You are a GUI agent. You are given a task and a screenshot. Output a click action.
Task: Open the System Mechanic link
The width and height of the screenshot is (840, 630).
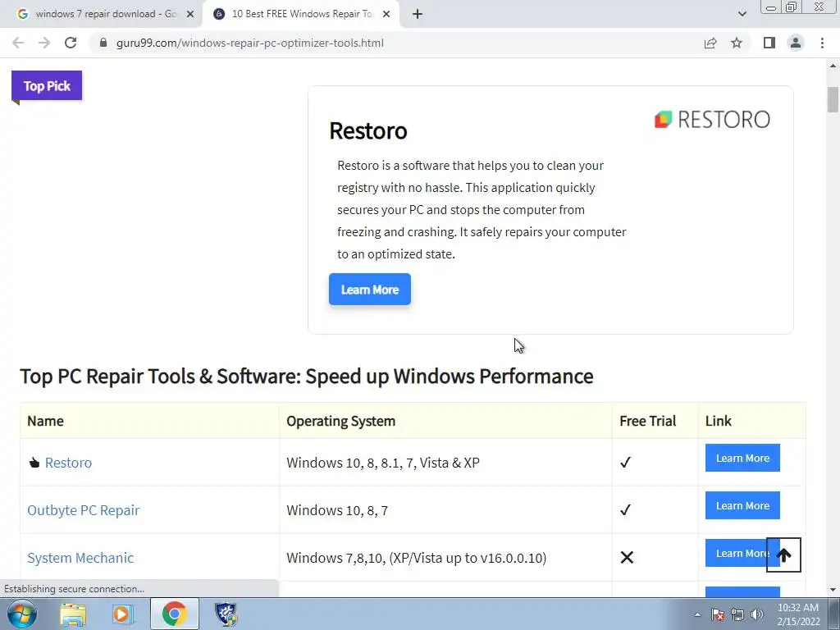coord(80,558)
